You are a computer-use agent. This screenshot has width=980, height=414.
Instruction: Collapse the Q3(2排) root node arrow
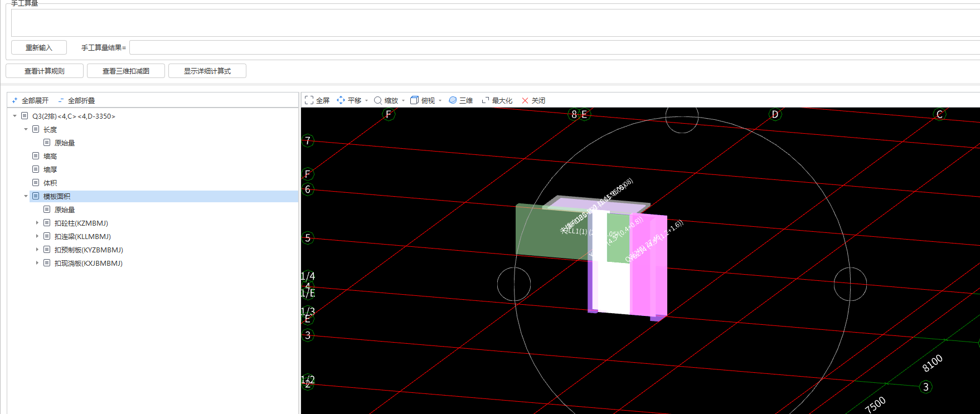(x=14, y=116)
